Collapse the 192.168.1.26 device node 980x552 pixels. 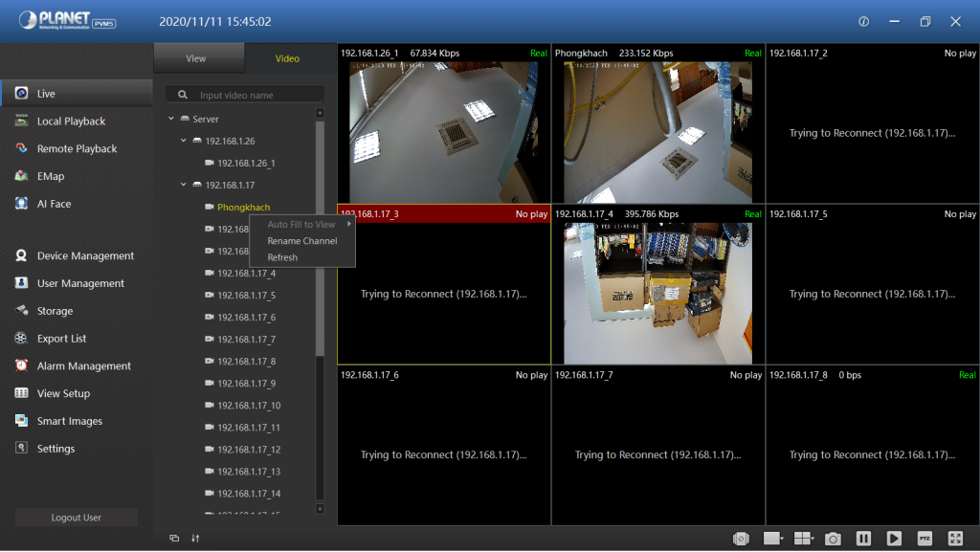coord(183,141)
